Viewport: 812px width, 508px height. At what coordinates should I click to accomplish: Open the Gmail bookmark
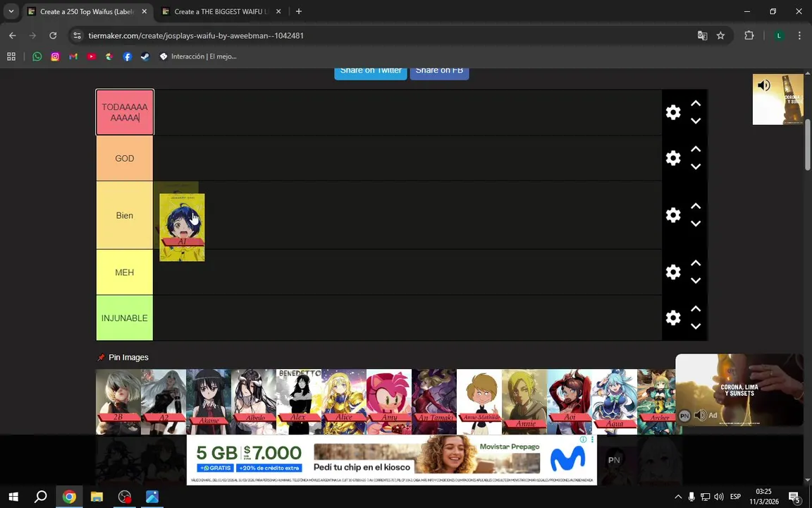(73, 56)
